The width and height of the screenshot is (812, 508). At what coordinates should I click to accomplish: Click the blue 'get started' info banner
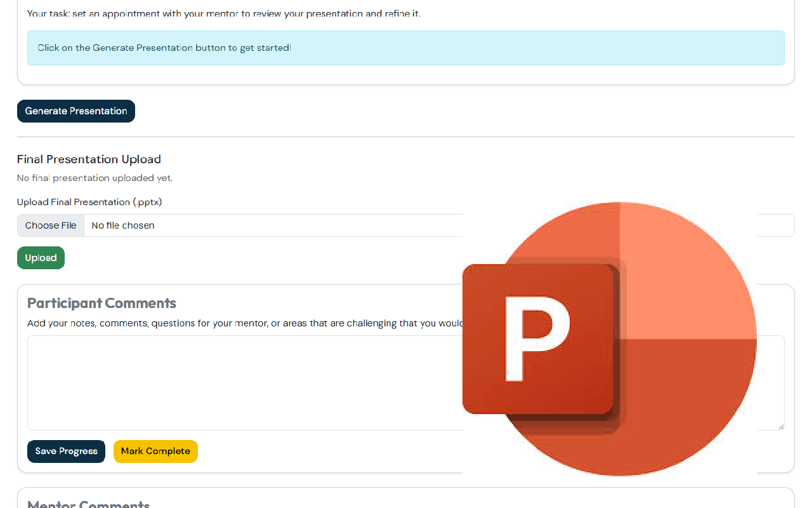click(x=405, y=48)
